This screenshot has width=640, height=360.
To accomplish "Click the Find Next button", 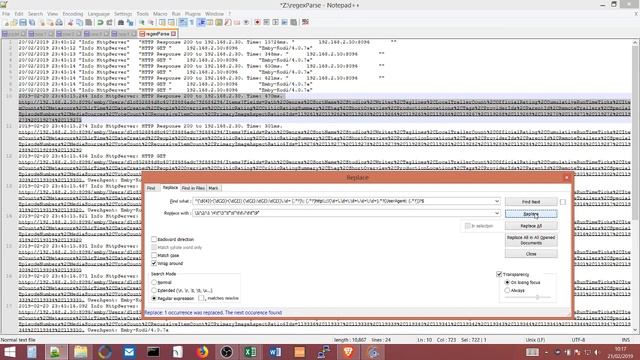I will click(x=531, y=202).
